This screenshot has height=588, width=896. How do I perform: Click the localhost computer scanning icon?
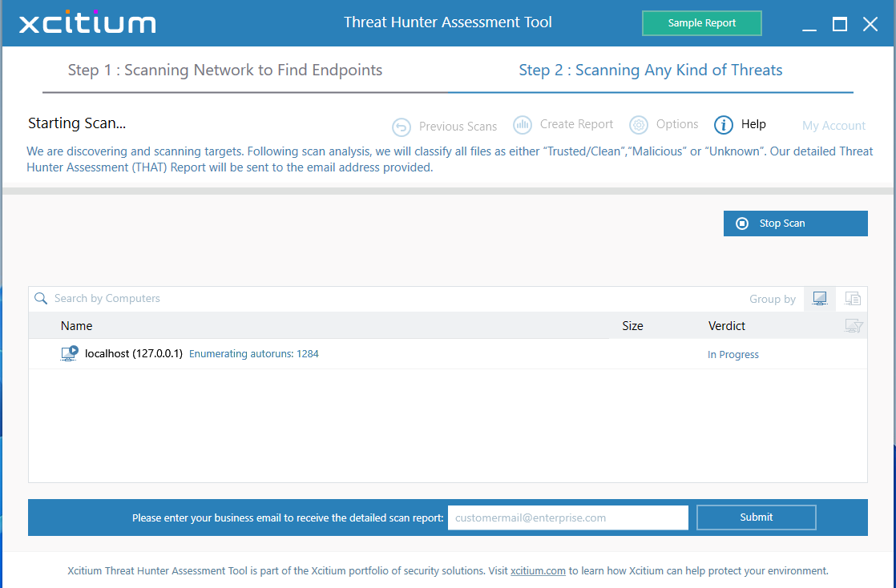pyautogui.click(x=69, y=354)
